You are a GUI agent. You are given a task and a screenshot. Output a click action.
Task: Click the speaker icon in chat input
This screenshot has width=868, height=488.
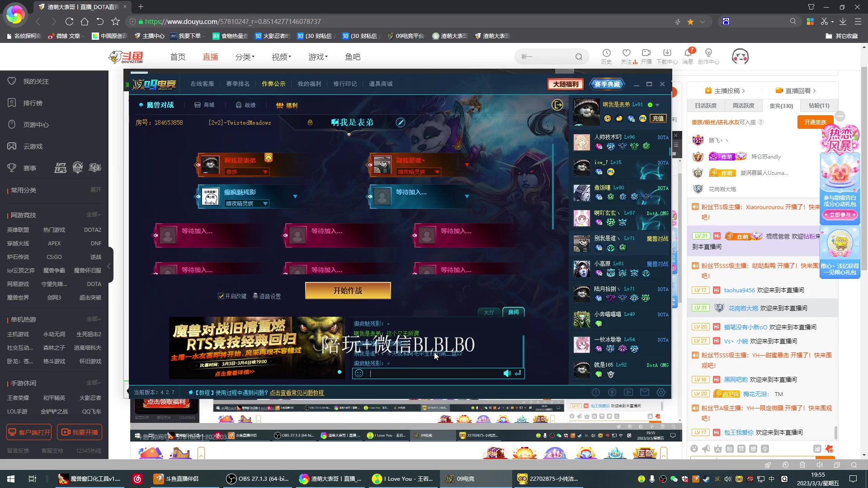(x=507, y=373)
